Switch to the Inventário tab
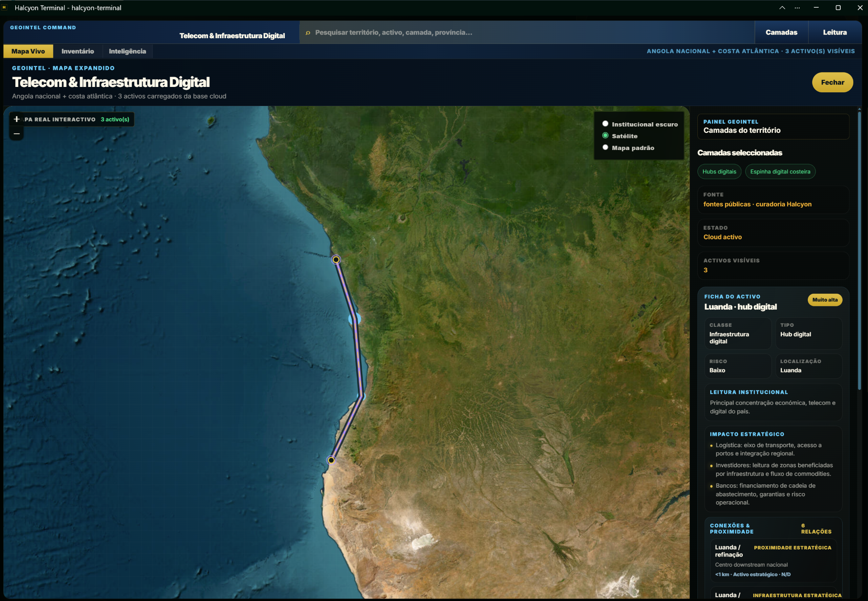 pyautogui.click(x=77, y=51)
